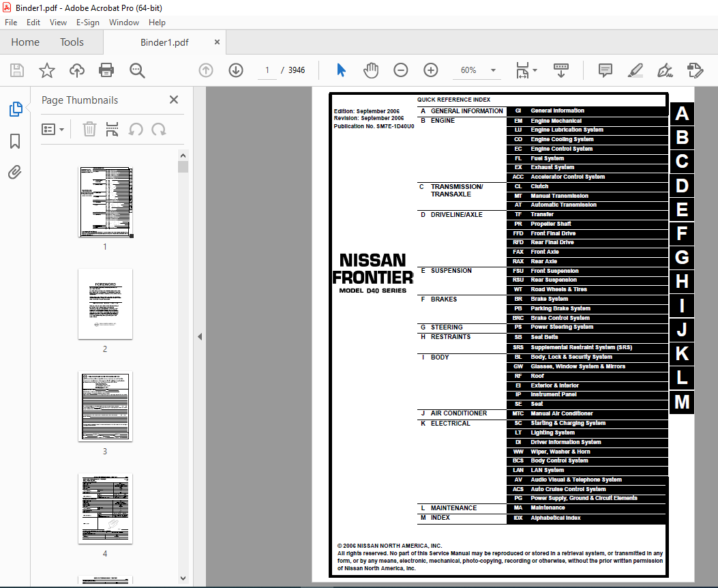
Task: Open the Edit PDF send tool
Action: 695,70
